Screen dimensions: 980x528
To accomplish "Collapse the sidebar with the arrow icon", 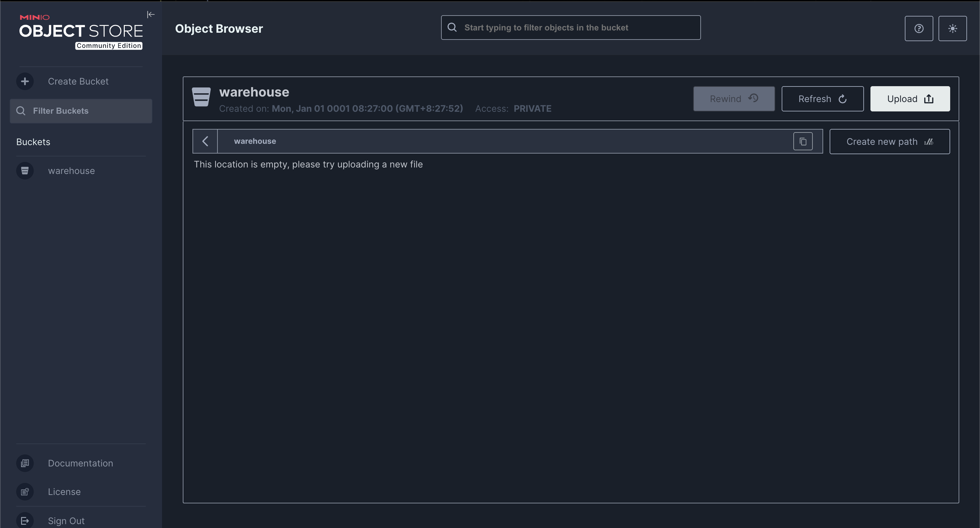I will (151, 15).
